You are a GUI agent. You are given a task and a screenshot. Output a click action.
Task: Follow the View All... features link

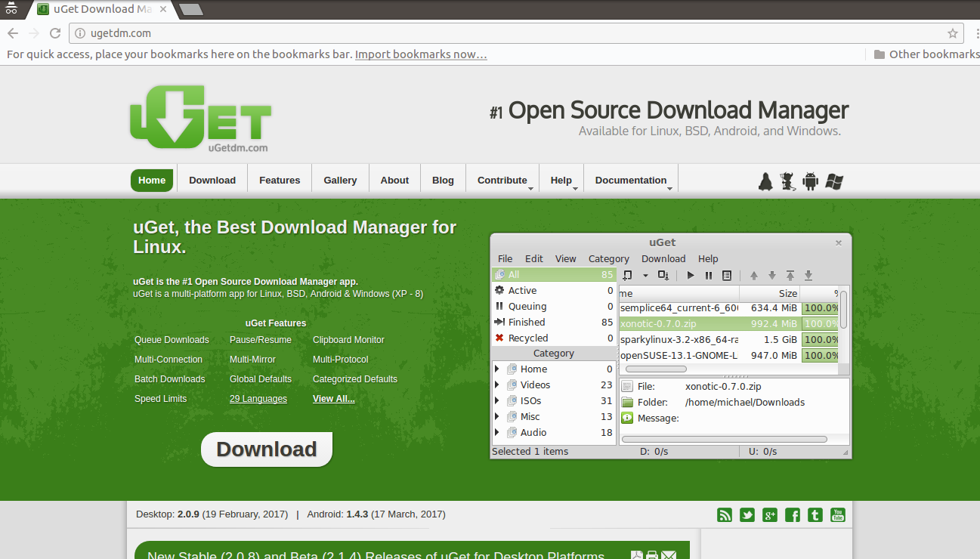[334, 399]
